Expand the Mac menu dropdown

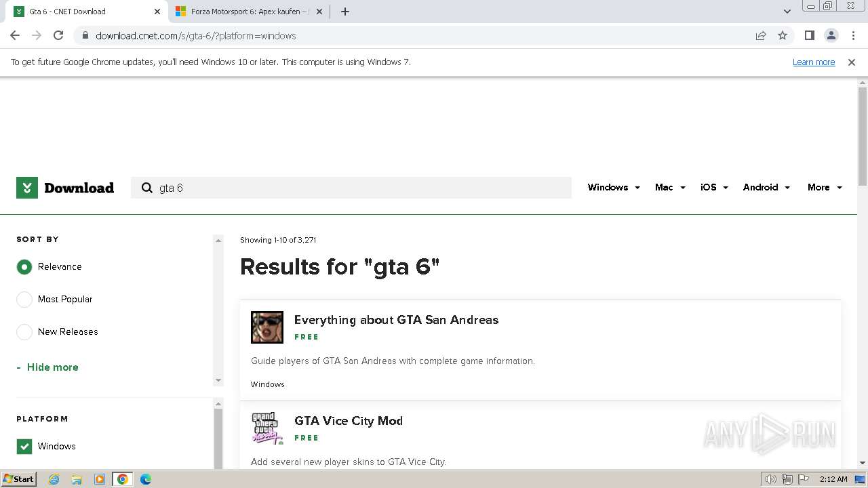(670, 188)
